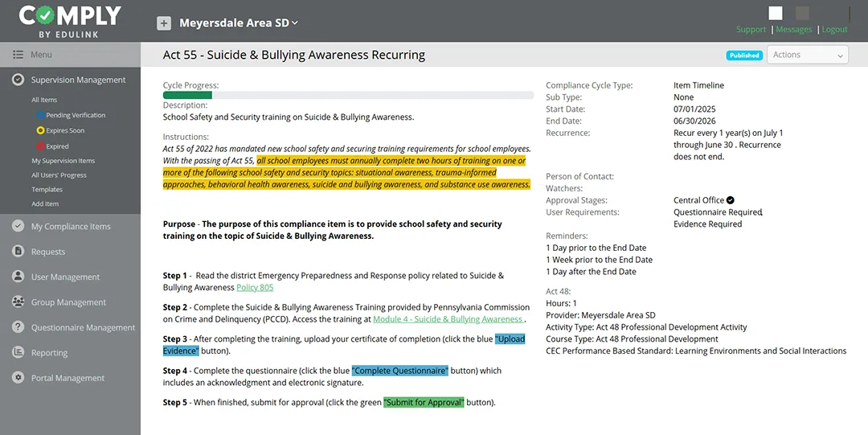
Task: Expand the Meyersdale Area SD district selector
Action: (x=239, y=23)
